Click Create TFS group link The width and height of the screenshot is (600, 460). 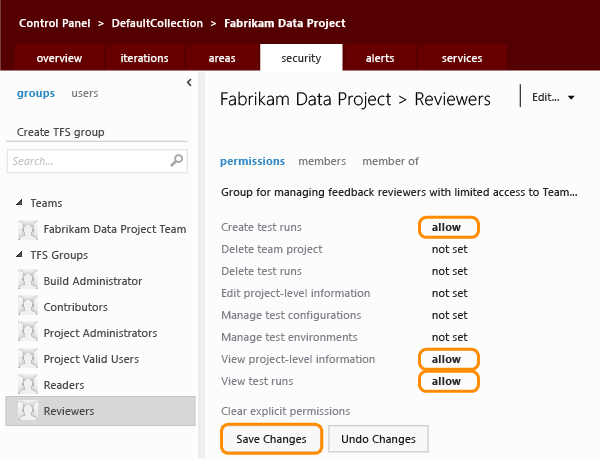point(60,132)
